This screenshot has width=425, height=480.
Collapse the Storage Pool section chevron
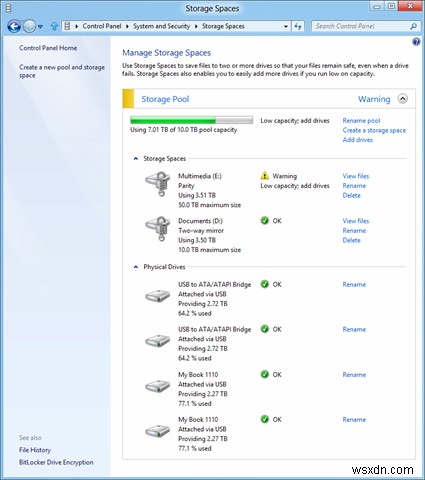(x=403, y=99)
